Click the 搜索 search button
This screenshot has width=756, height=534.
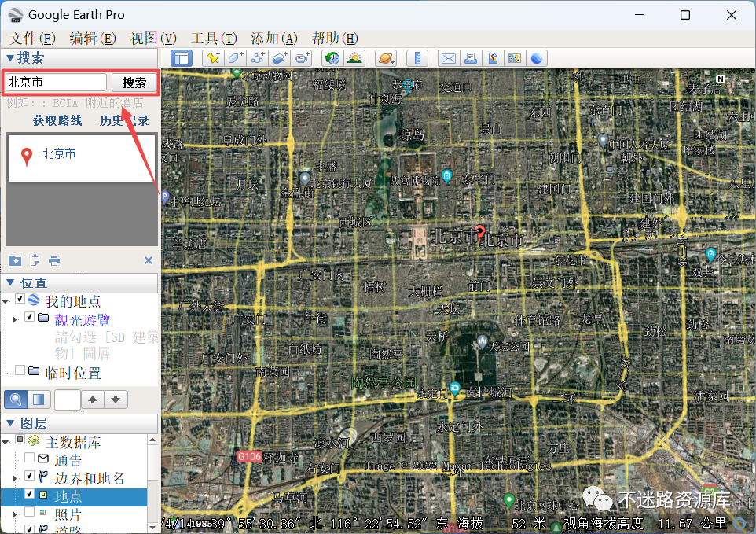[x=134, y=83]
